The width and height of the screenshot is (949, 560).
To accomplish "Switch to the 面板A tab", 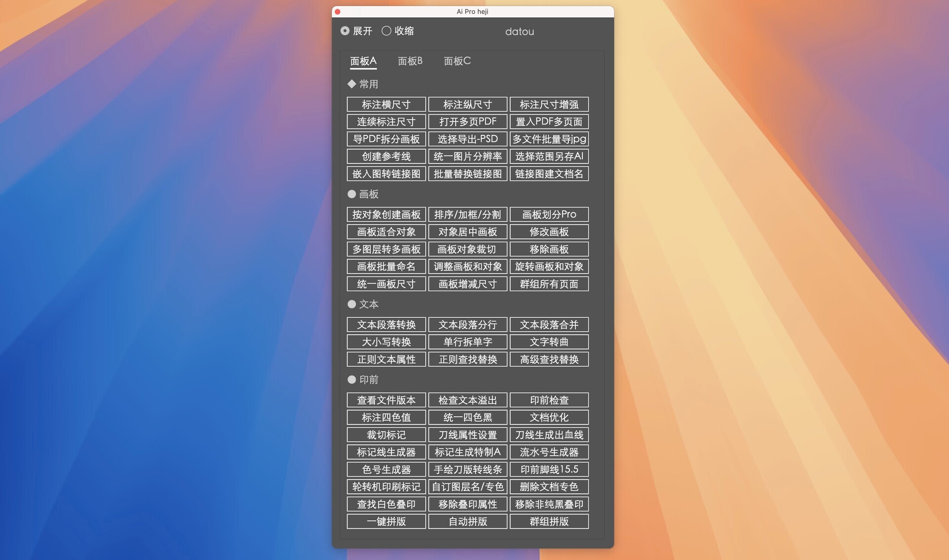I will pyautogui.click(x=363, y=61).
